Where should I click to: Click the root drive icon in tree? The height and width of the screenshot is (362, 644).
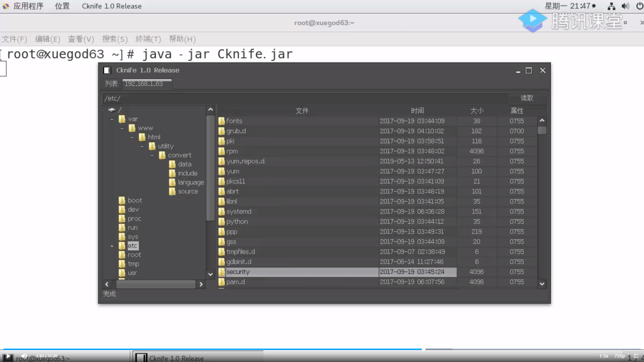pos(112,110)
